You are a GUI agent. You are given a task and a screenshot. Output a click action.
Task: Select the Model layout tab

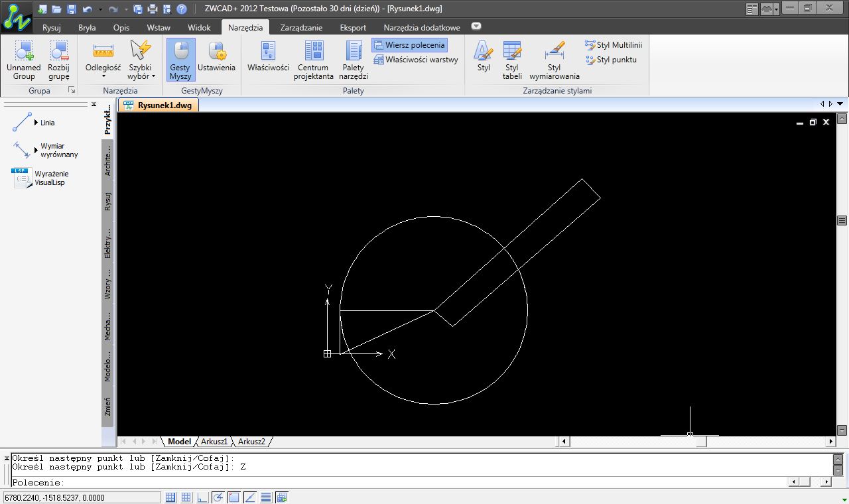179,442
